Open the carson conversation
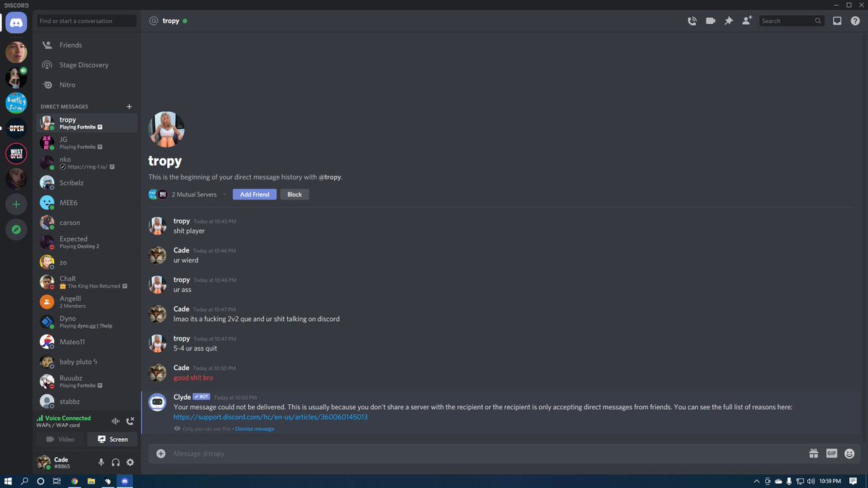 pos(87,223)
